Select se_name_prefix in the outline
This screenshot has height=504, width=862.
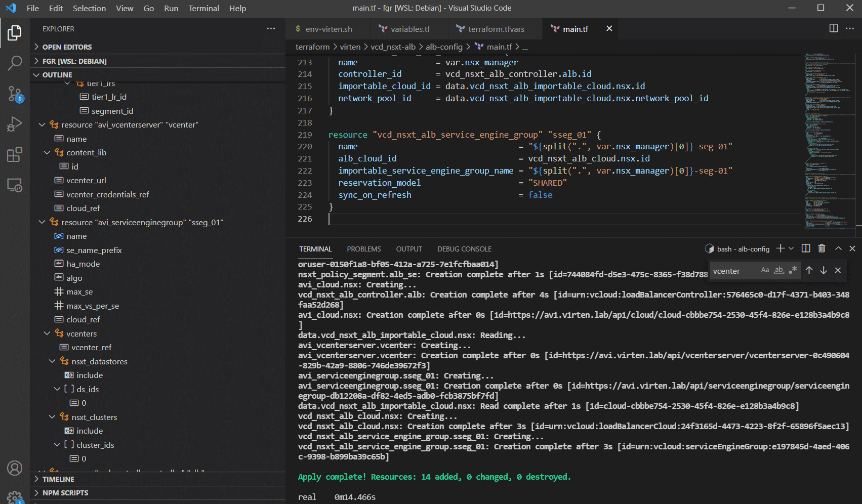click(x=94, y=250)
